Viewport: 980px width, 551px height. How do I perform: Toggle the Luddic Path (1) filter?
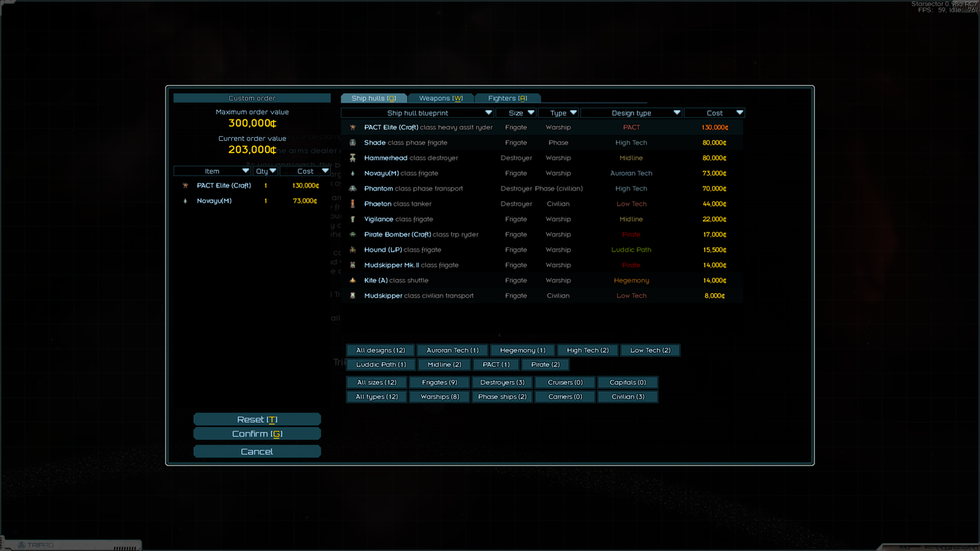point(381,364)
